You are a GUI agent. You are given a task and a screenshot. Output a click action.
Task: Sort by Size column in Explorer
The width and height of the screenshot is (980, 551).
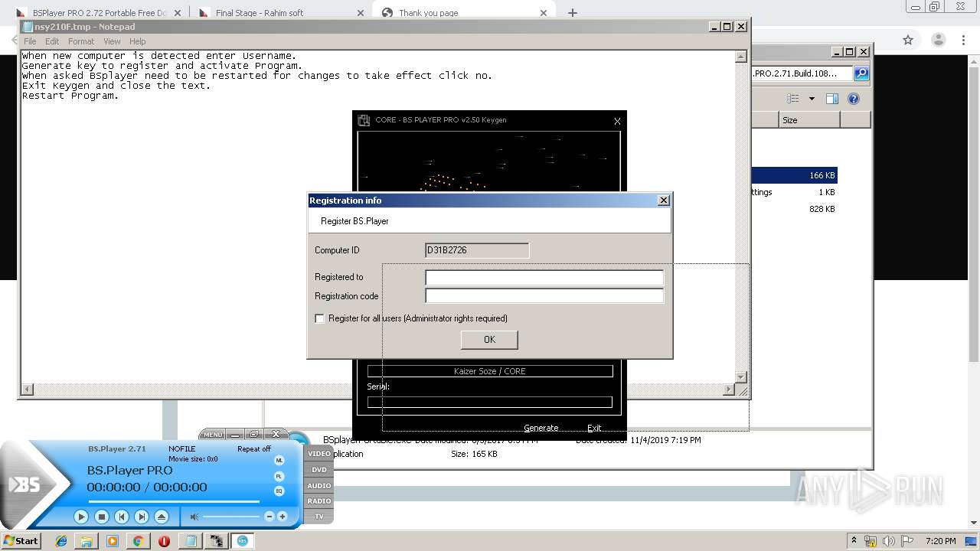click(809, 120)
